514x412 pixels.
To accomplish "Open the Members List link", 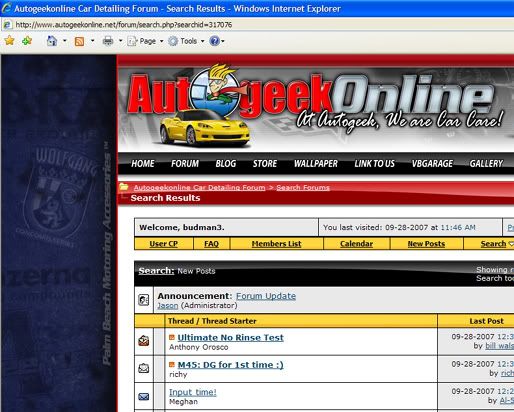I will [276, 244].
